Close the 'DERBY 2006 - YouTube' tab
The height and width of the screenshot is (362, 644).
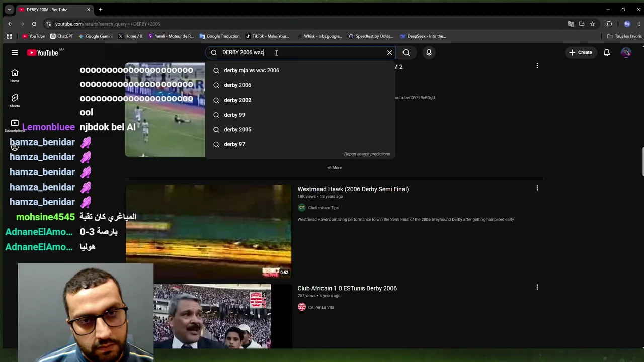89,10
